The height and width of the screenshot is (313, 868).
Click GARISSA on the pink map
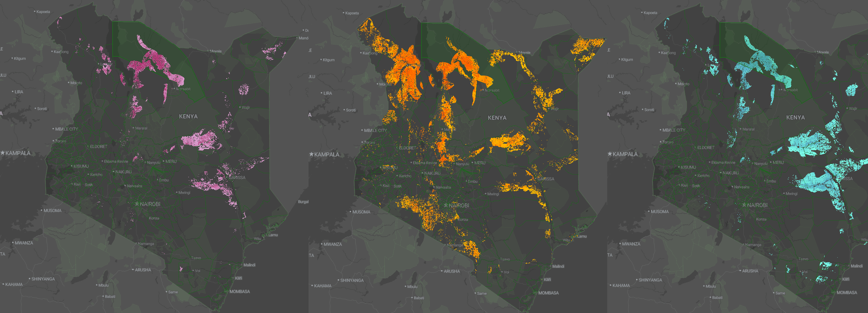coord(237,178)
